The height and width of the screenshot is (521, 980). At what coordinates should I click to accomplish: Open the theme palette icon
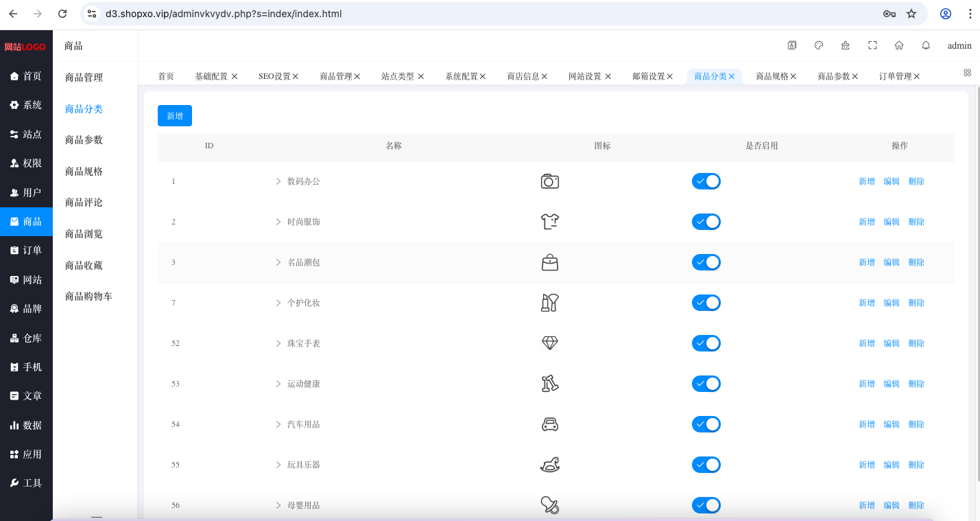click(818, 45)
